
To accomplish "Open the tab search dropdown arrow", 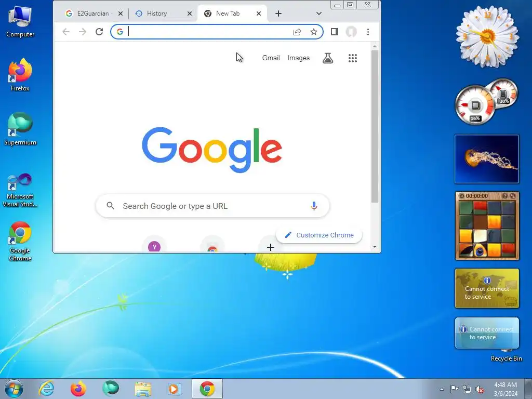I will point(318,14).
